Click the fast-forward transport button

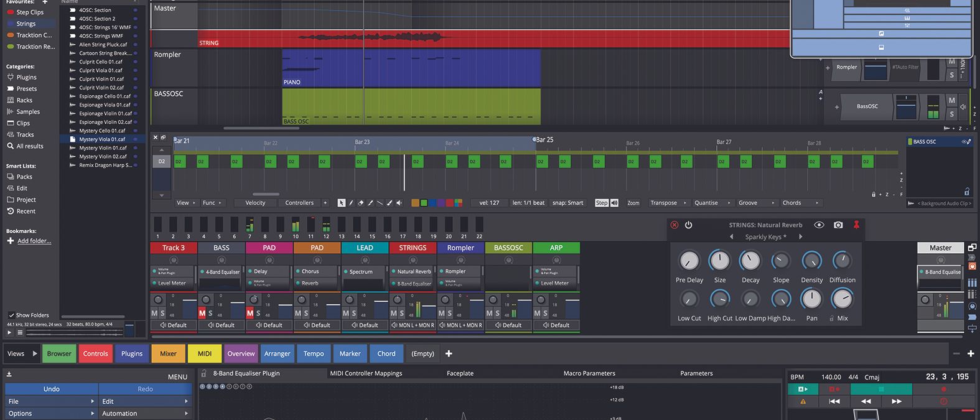(x=897, y=401)
